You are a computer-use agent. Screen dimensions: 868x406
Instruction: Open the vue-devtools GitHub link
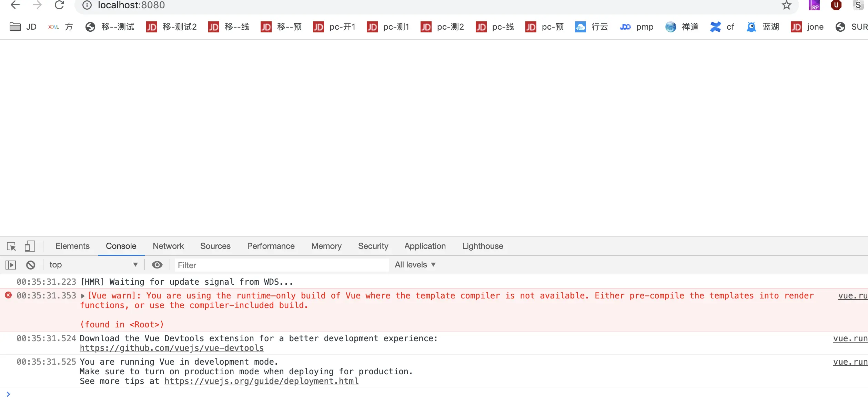click(x=172, y=348)
